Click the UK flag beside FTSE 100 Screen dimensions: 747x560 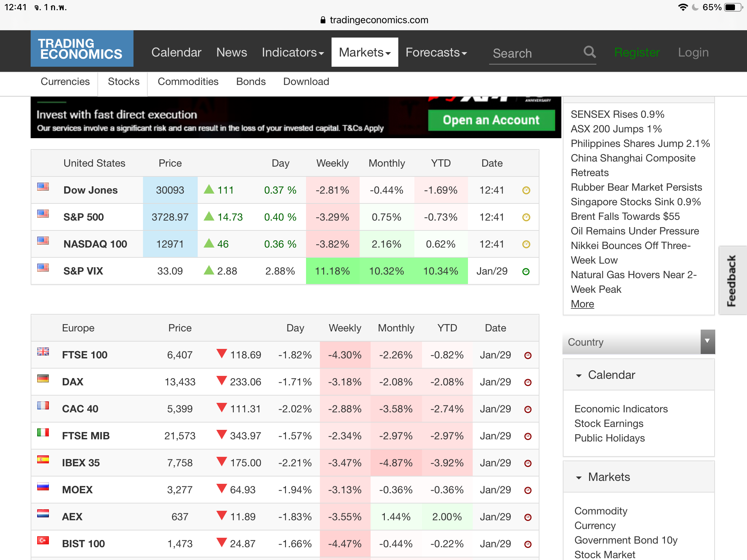pos(43,352)
